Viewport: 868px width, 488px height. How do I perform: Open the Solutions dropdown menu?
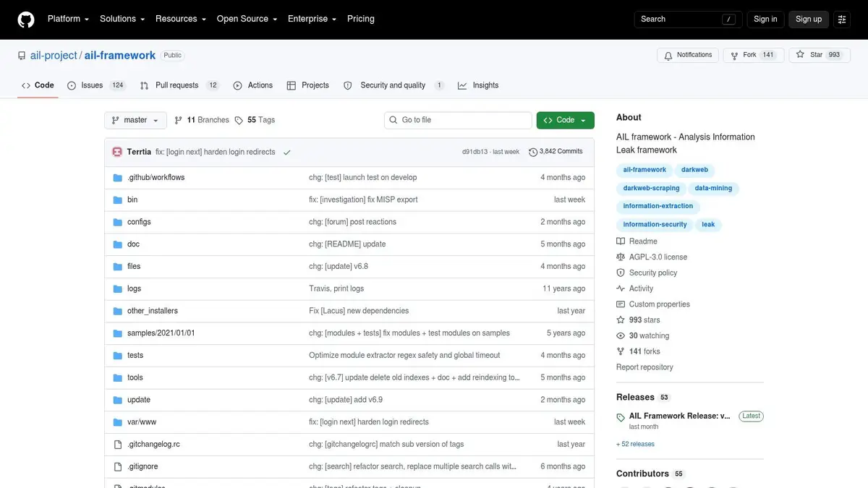pos(122,19)
